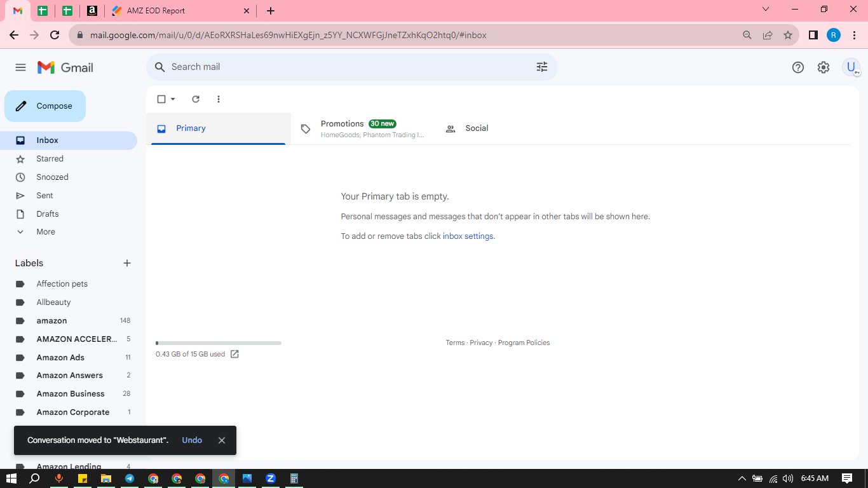868x488 pixels.
Task: Open the Inbox folder
Action: (69, 140)
